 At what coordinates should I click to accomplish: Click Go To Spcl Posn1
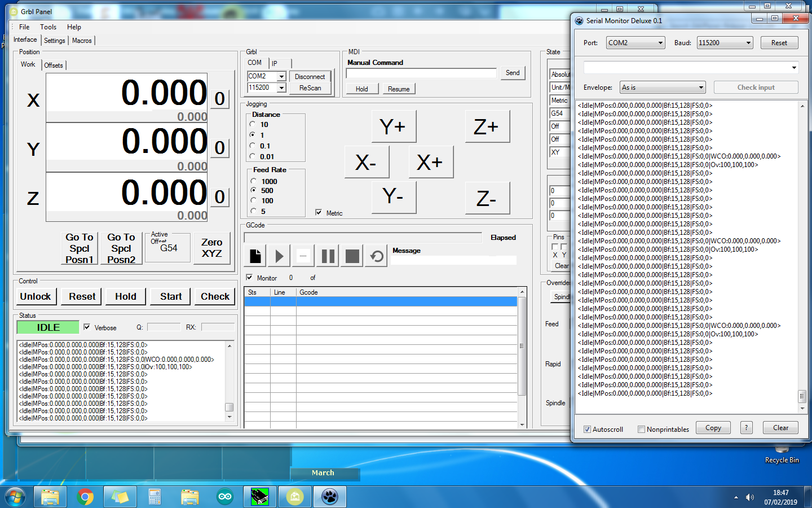coord(80,248)
